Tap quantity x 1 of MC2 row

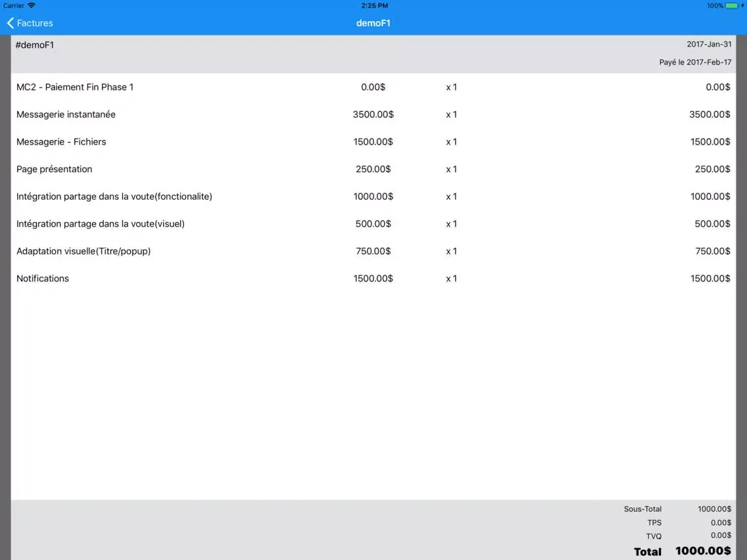click(451, 87)
